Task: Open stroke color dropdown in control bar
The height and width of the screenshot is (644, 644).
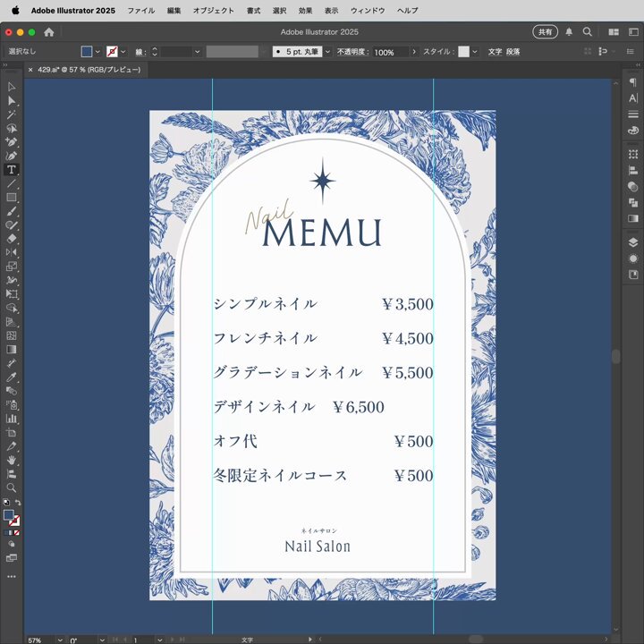Action: [x=123, y=52]
